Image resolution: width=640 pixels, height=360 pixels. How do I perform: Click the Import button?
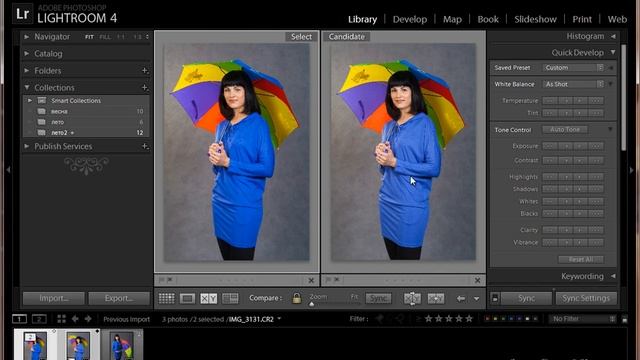(x=53, y=298)
